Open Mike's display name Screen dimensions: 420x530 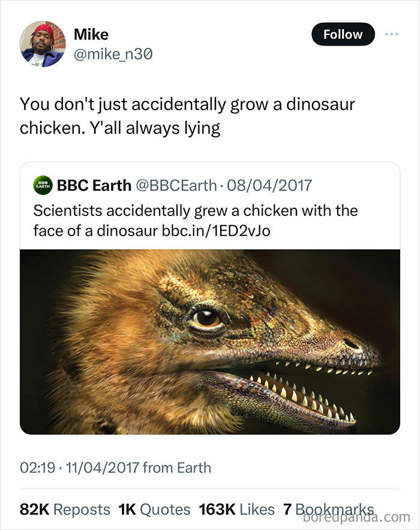point(90,34)
